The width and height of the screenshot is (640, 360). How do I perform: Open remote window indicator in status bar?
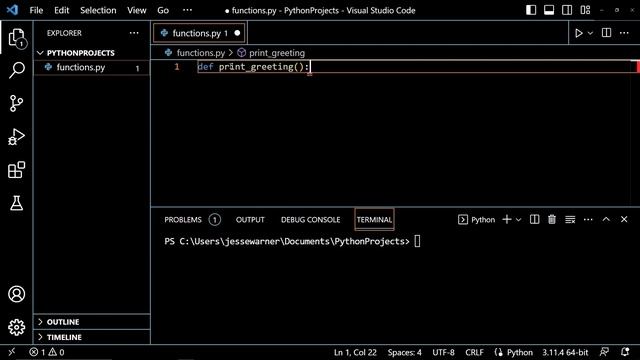point(12,352)
